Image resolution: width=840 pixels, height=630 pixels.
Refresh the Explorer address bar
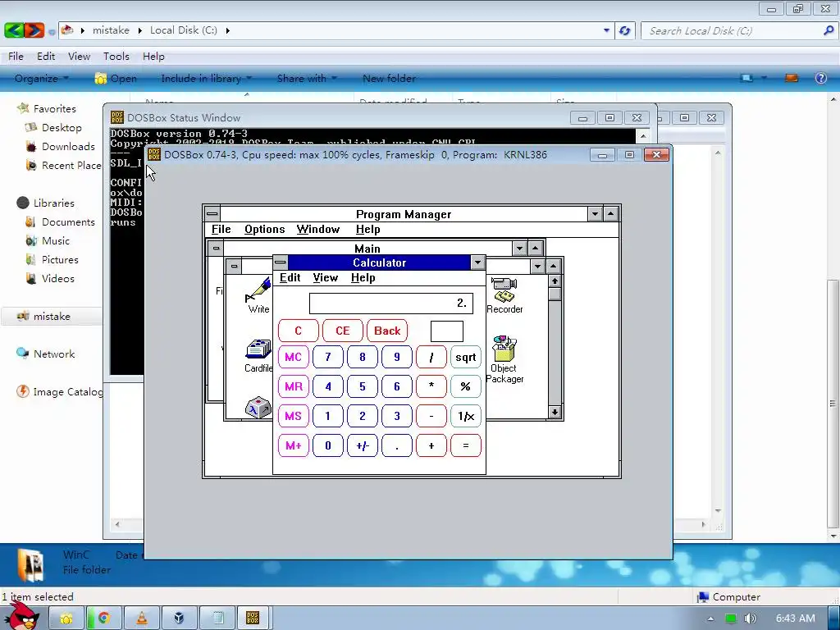624,30
